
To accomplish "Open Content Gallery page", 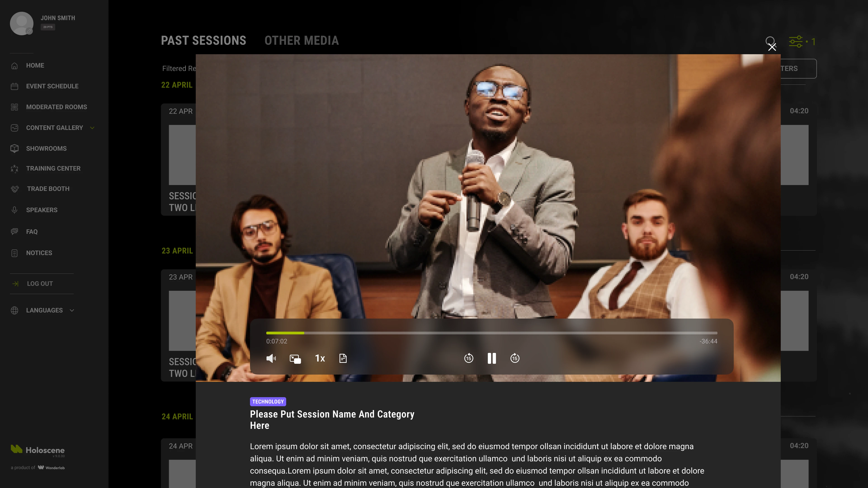I will click(54, 128).
